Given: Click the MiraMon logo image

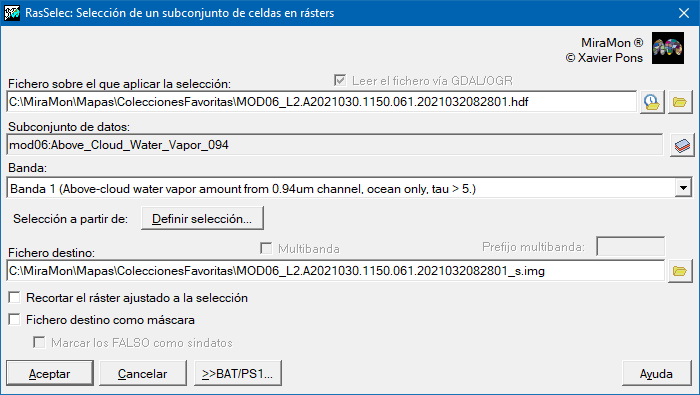Looking at the screenshot, I should click(x=667, y=48).
